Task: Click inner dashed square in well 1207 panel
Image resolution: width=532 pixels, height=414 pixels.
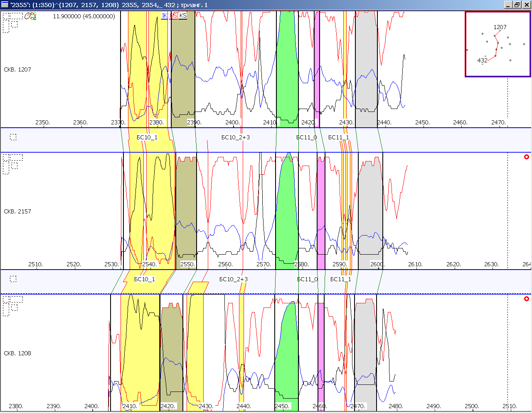Action: pyautogui.click(x=15, y=24)
